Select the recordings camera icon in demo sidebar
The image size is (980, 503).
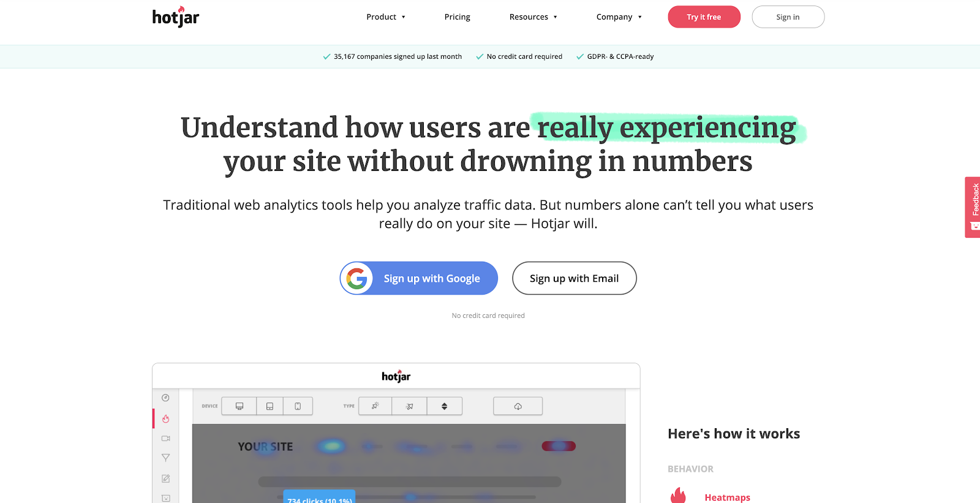click(165, 438)
